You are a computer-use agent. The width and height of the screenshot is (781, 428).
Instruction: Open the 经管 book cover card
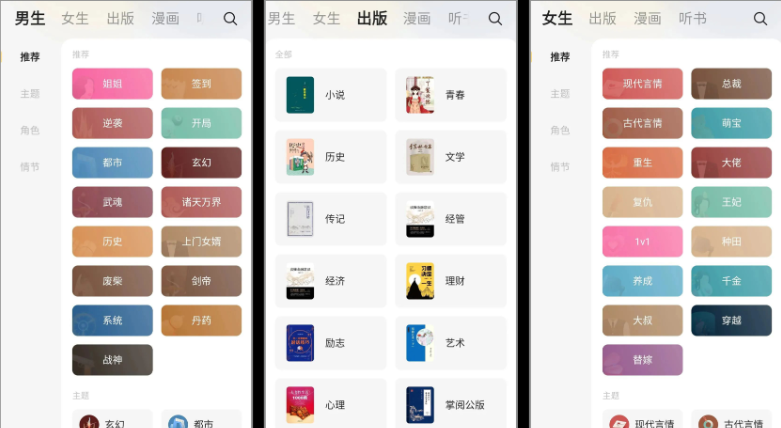(451, 219)
